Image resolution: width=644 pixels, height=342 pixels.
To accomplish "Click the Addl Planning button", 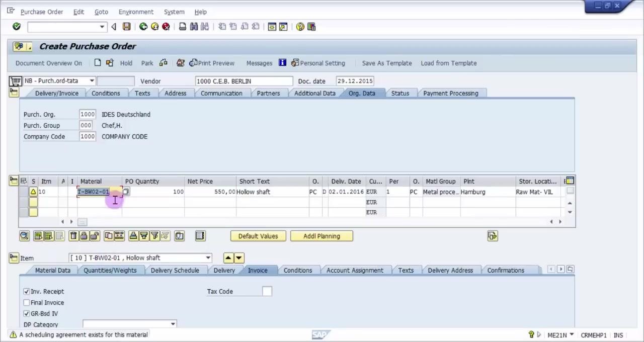I will 321,236.
